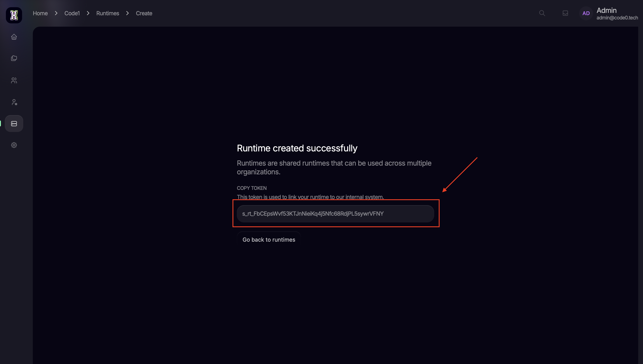Screen dimensions: 643x364
Task: Open the user roles icon in the sidebar
Action: point(14,102)
